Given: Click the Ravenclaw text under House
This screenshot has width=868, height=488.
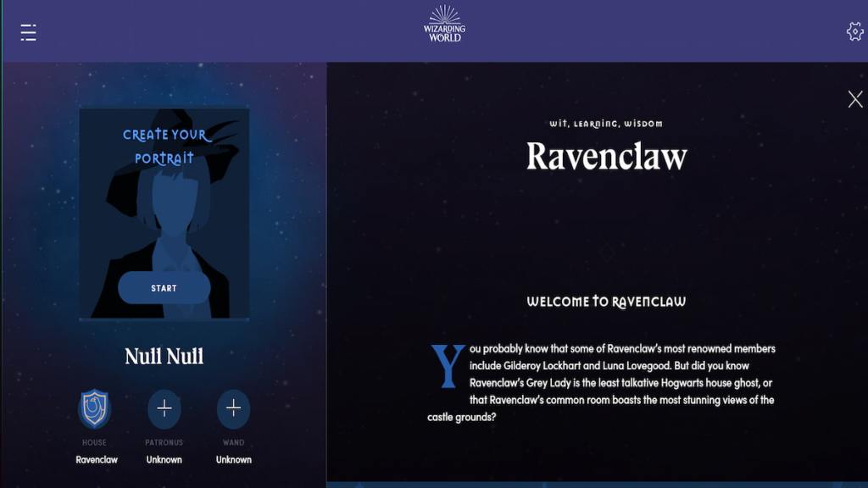Looking at the screenshot, I should (x=97, y=460).
